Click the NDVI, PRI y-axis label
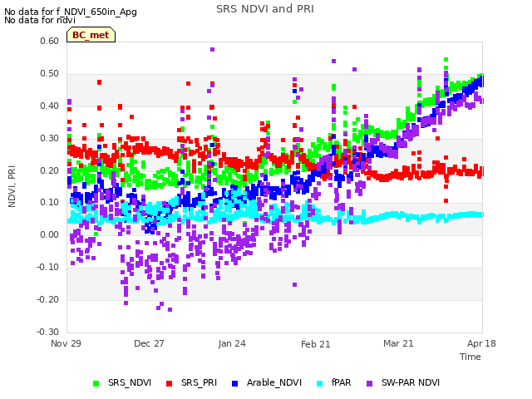 coord(12,186)
